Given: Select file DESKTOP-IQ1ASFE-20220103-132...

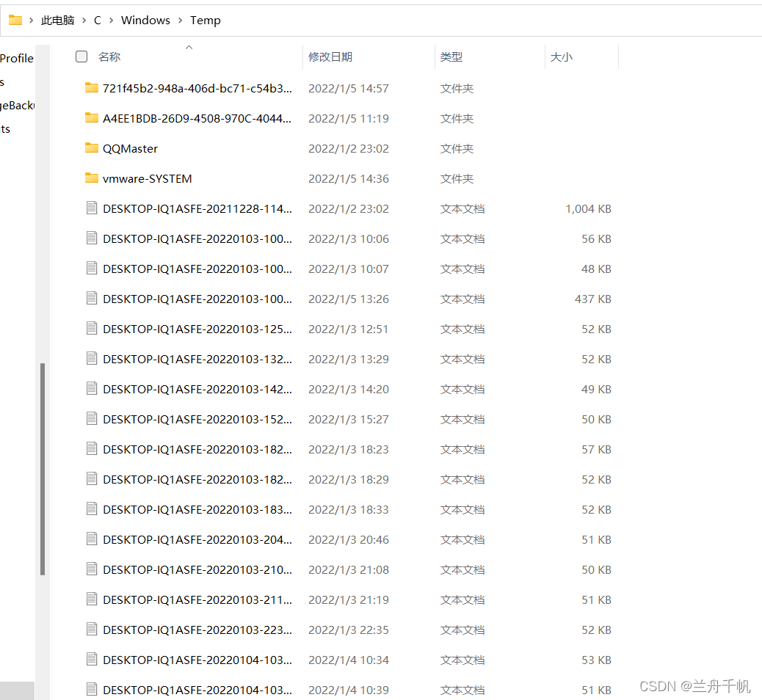Looking at the screenshot, I should point(197,360).
